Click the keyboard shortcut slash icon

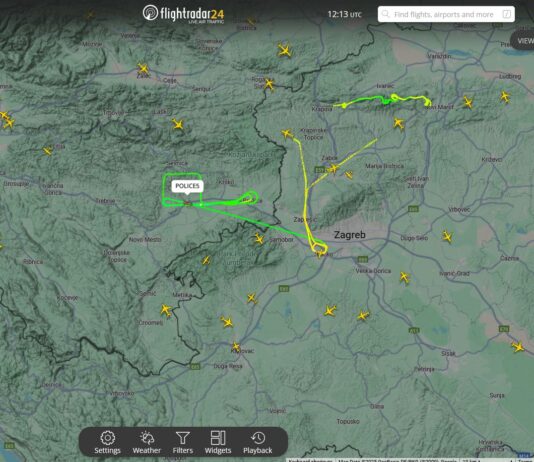[507, 14]
